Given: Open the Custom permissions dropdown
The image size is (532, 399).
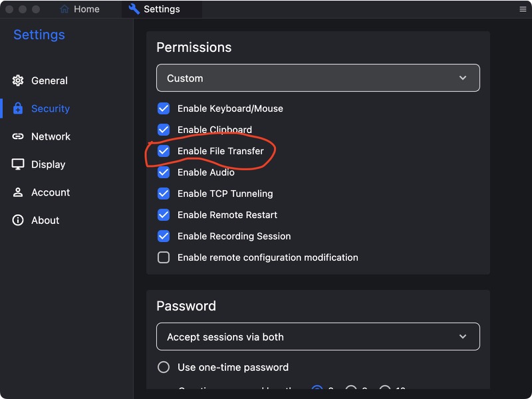Looking at the screenshot, I should pyautogui.click(x=318, y=78).
